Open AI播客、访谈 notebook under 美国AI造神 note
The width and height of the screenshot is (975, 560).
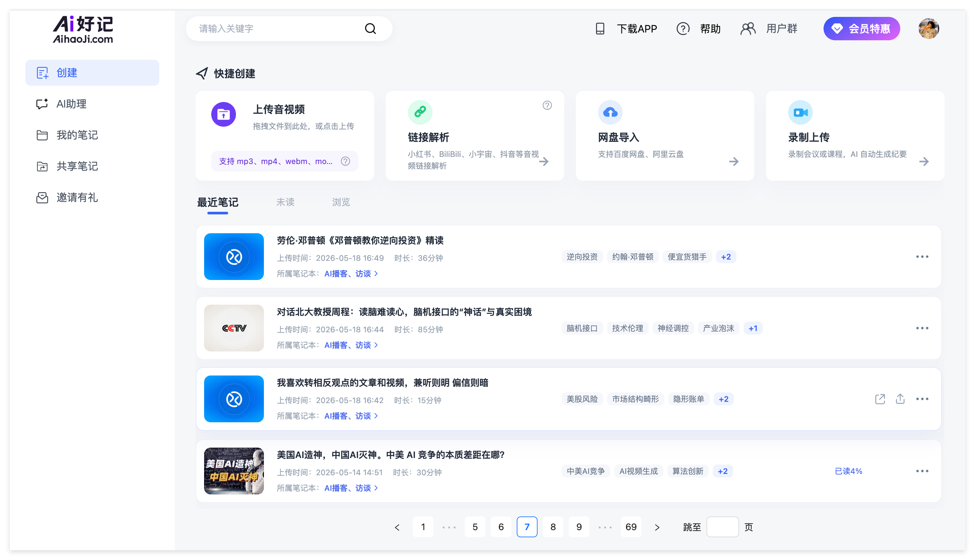coord(351,488)
